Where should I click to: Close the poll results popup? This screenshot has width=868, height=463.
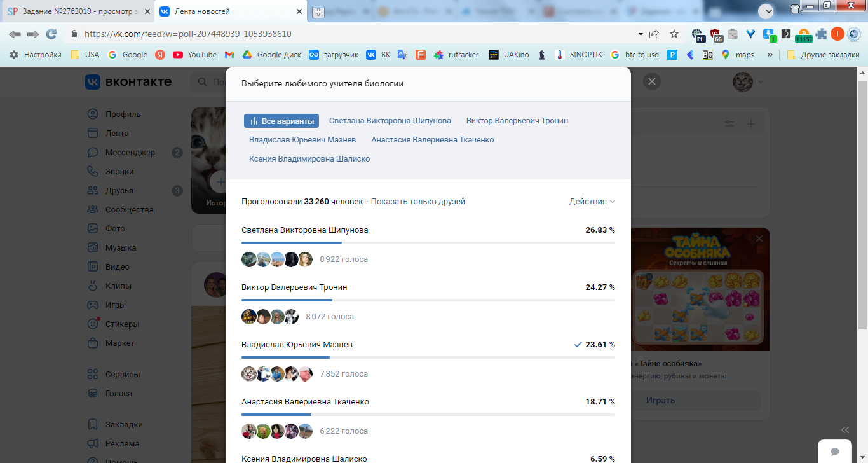pyautogui.click(x=652, y=81)
